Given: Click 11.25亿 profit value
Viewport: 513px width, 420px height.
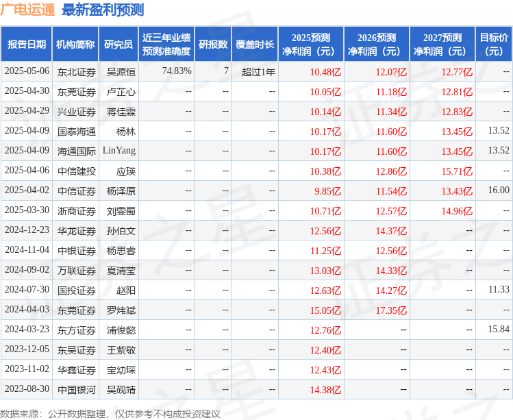Looking at the screenshot, I should click(325, 251).
